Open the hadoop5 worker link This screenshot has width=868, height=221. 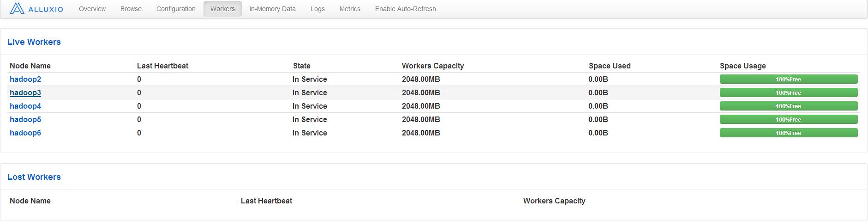pos(25,120)
